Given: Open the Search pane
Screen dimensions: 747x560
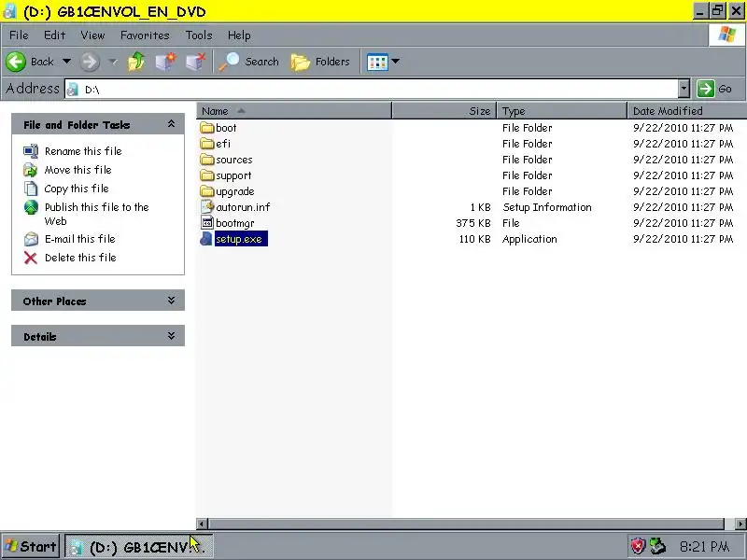Looking at the screenshot, I should click(x=249, y=62).
